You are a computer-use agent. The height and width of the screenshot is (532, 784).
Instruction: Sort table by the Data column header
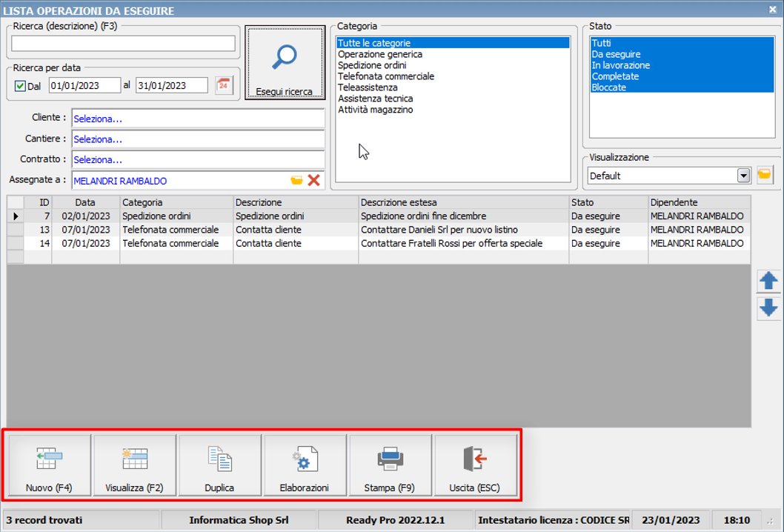84,202
